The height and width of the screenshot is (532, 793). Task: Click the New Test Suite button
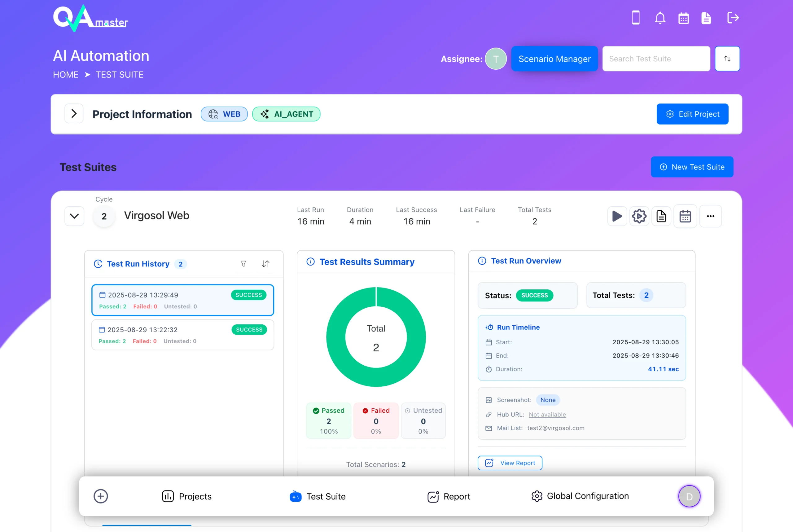click(692, 167)
